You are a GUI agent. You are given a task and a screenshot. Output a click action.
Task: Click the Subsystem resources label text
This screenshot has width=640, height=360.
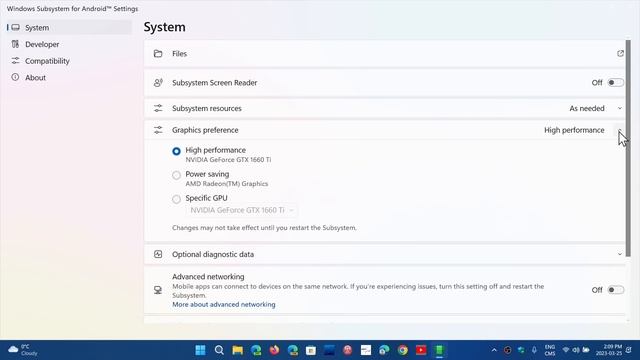point(207,108)
